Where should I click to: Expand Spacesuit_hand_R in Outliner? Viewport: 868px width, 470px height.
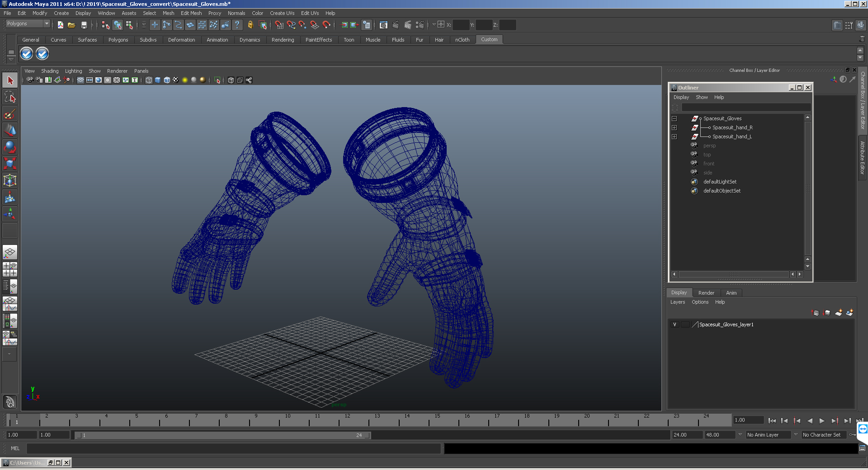(674, 127)
